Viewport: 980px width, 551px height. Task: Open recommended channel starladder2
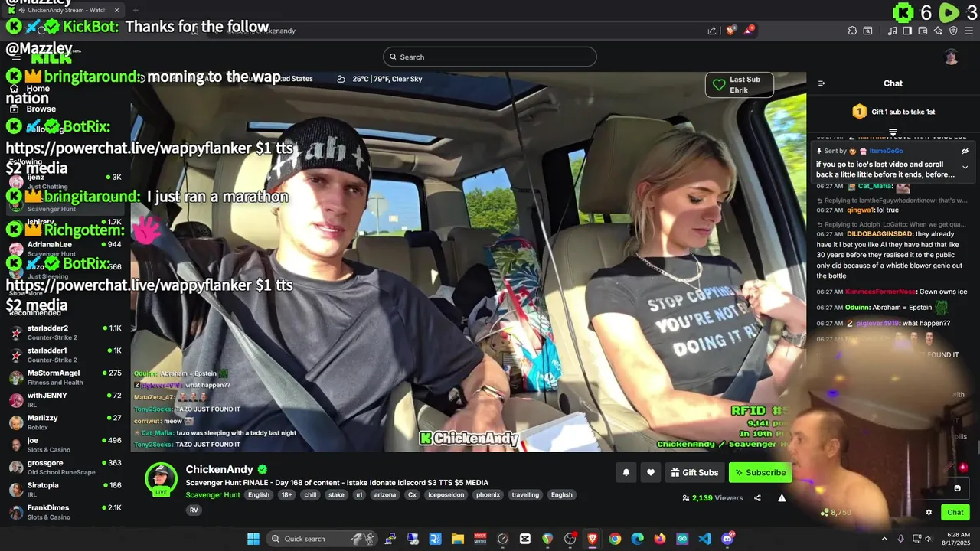tap(65, 333)
